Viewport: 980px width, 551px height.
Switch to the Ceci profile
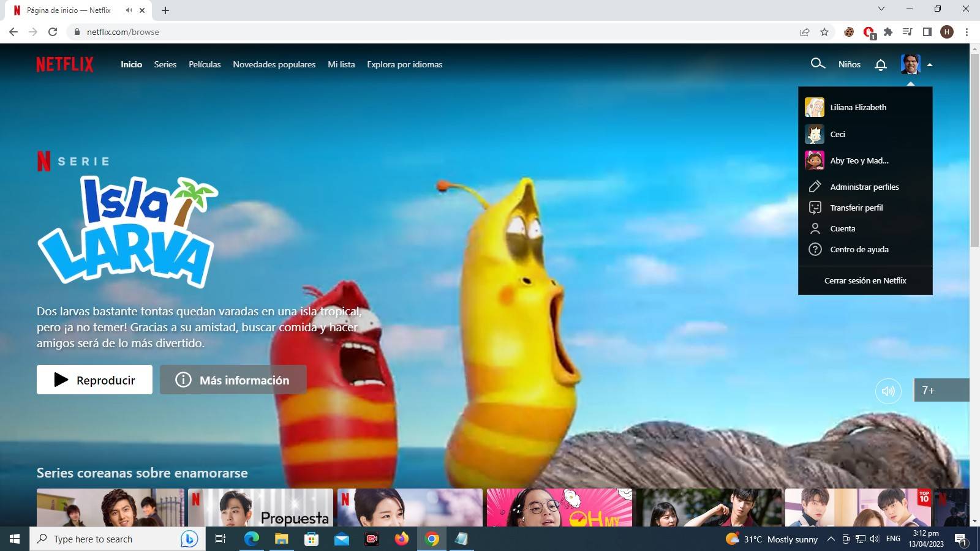pyautogui.click(x=837, y=134)
